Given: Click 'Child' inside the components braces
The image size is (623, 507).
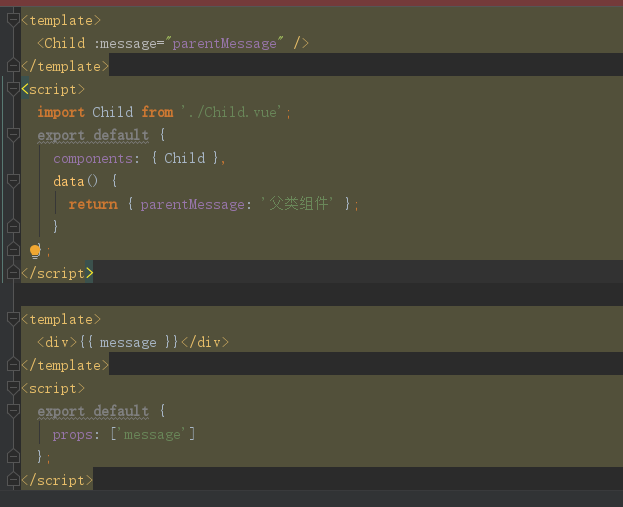Looking at the screenshot, I should (x=185, y=159).
